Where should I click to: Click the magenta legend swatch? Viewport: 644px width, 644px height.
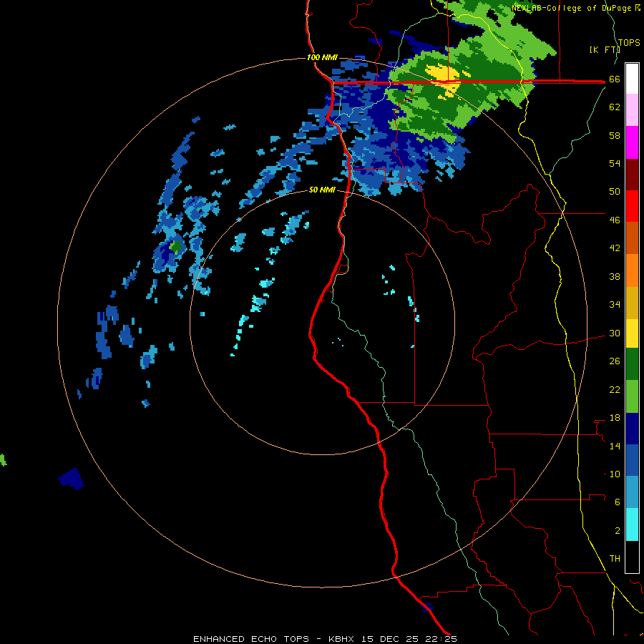pyautogui.click(x=632, y=142)
